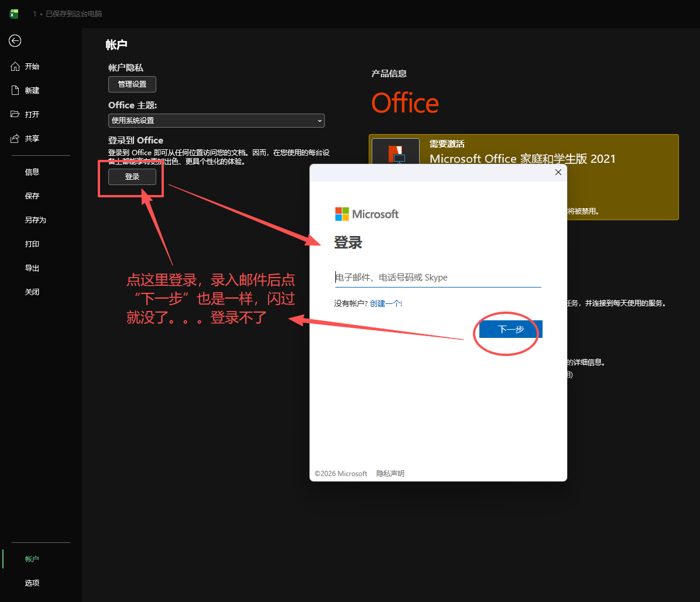The width and height of the screenshot is (700, 602).
Task: Click the email, phone or Skype field
Action: click(438, 278)
